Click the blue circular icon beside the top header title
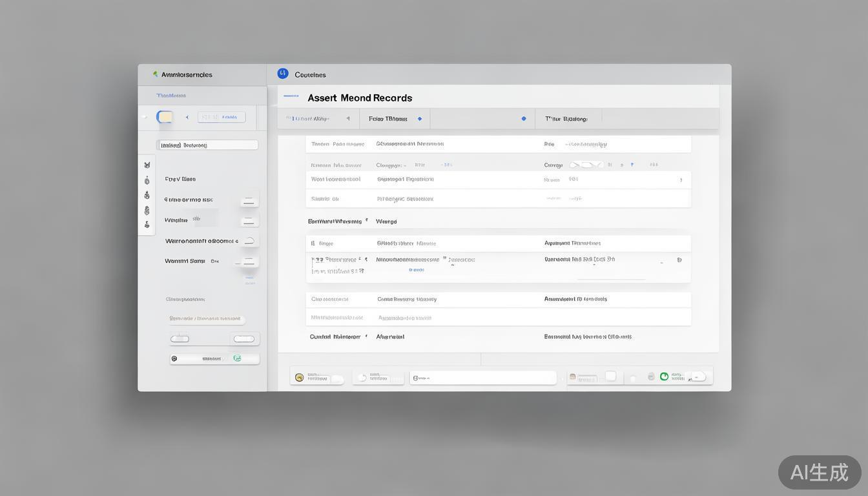This screenshot has width=868, height=496. (282, 74)
